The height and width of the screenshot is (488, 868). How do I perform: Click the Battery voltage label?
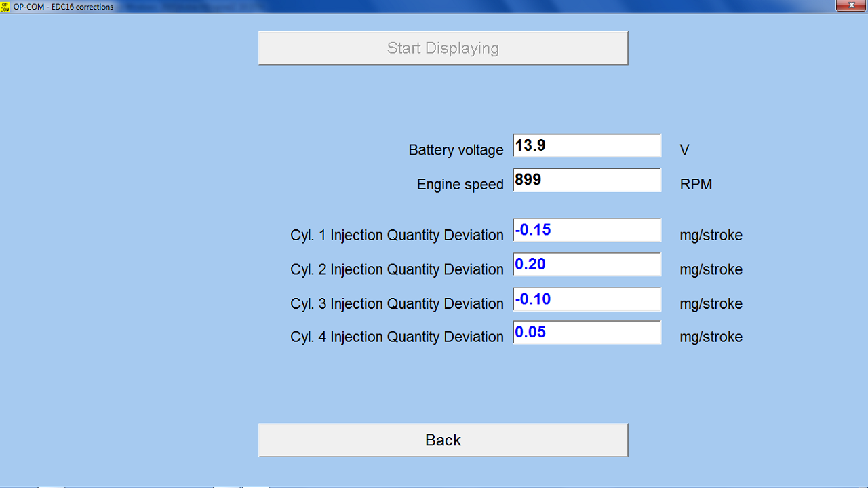(x=456, y=150)
